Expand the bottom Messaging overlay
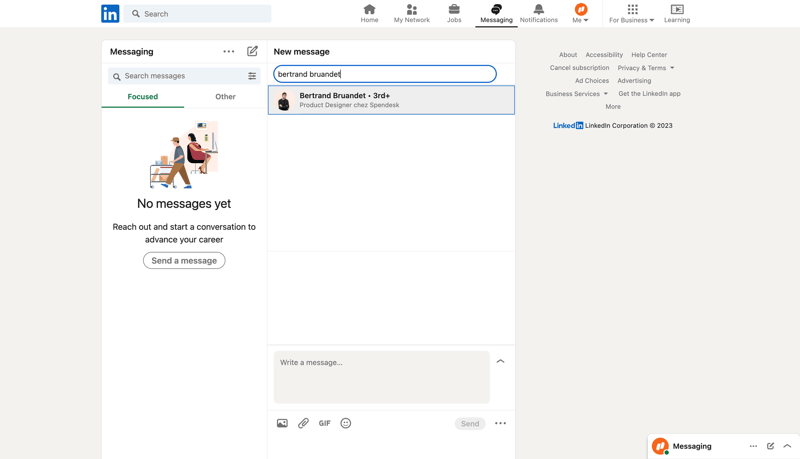The image size is (800, 459). tap(787, 446)
